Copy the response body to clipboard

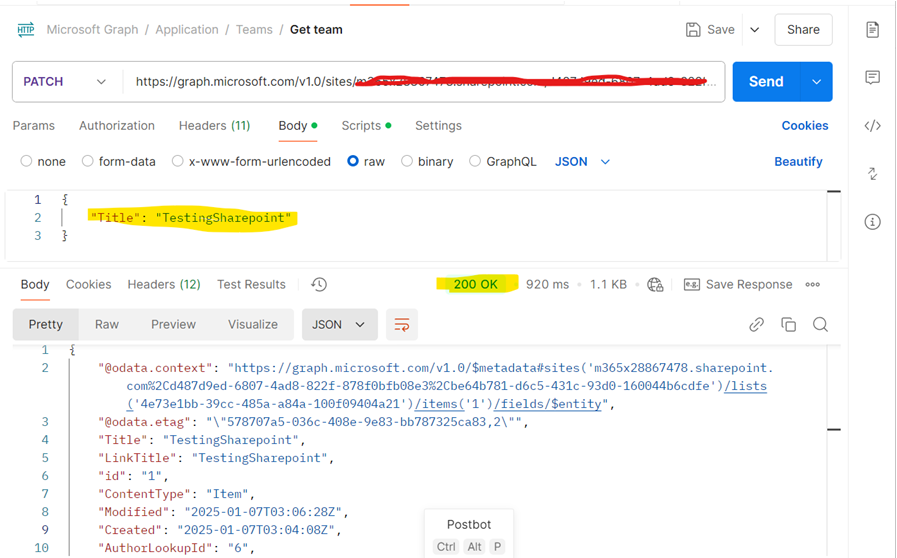pos(788,324)
